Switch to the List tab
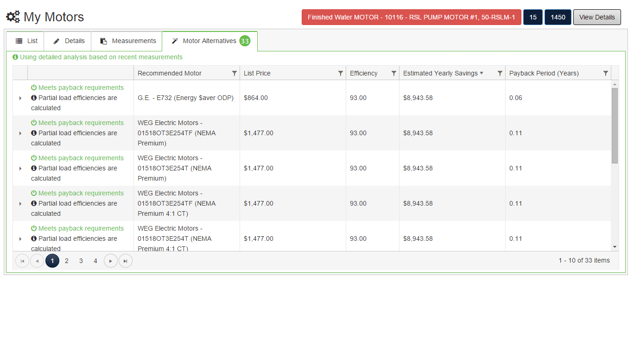Viewport: 634px width, 364px height. click(26, 41)
